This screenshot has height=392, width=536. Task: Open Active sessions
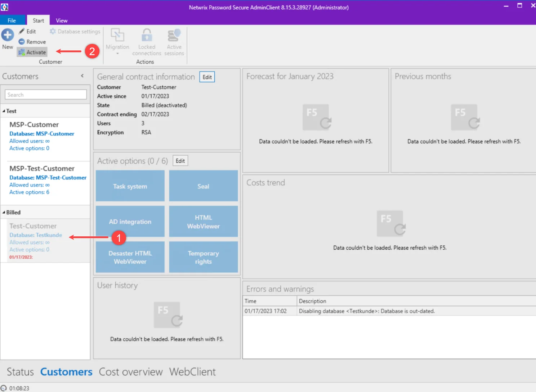[x=174, y=42]
